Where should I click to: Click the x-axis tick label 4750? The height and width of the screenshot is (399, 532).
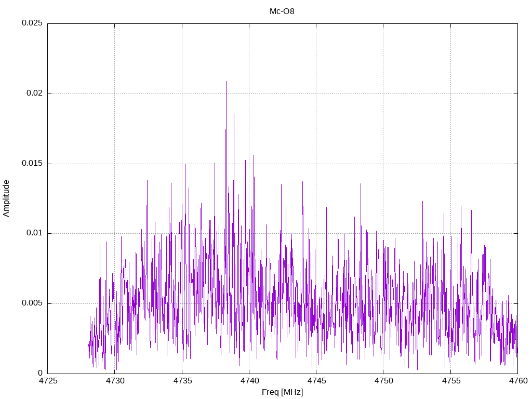384,381
